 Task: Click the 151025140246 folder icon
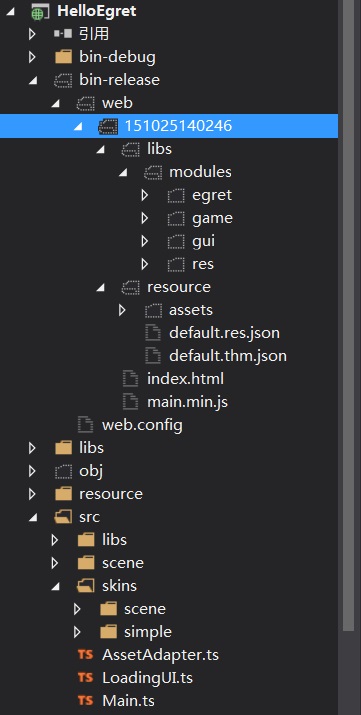108,126
